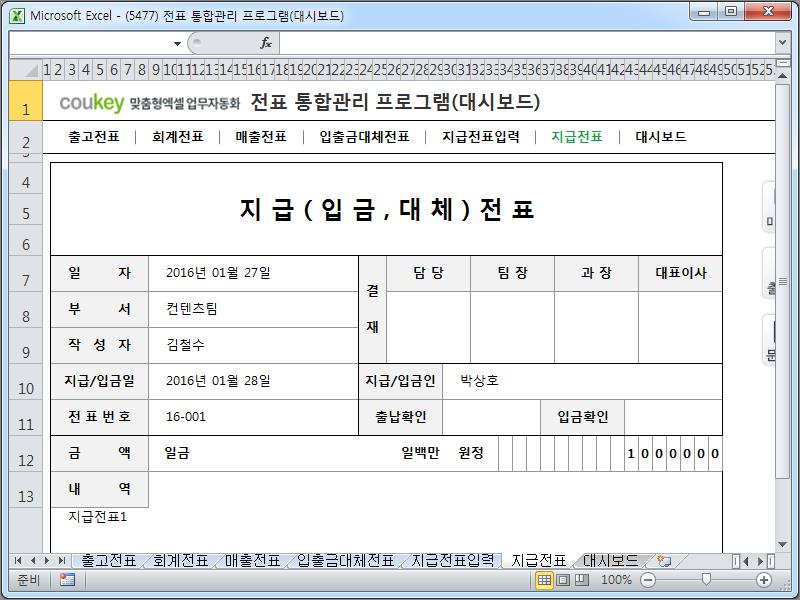This screenshot has height=600, width=800.
Task: Click horizontal scrollbar right arrow
Action: pyautogui.click(x=760, y=561)
